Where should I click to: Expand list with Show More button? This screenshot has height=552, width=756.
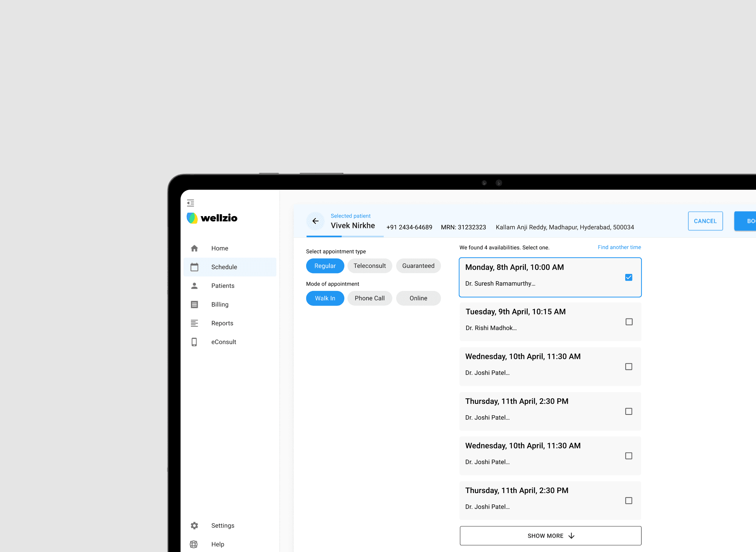click(x=550, y=536)
